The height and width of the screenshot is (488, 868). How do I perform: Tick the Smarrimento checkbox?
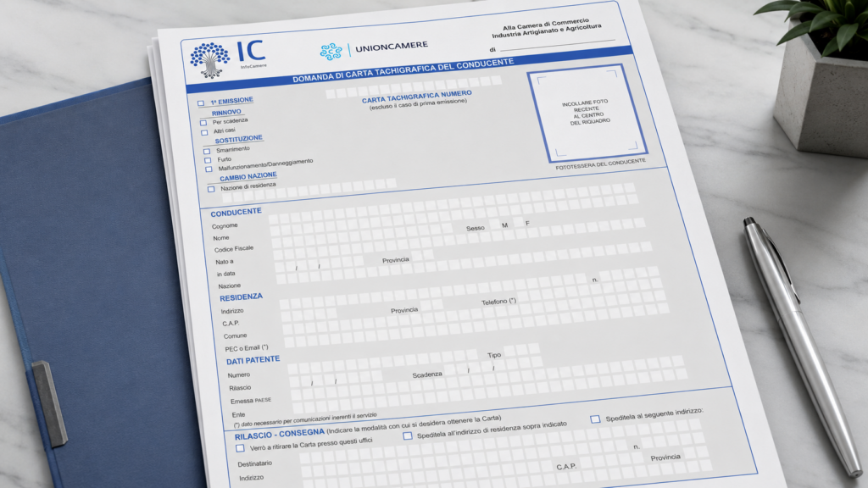click(x=207, y=151)
